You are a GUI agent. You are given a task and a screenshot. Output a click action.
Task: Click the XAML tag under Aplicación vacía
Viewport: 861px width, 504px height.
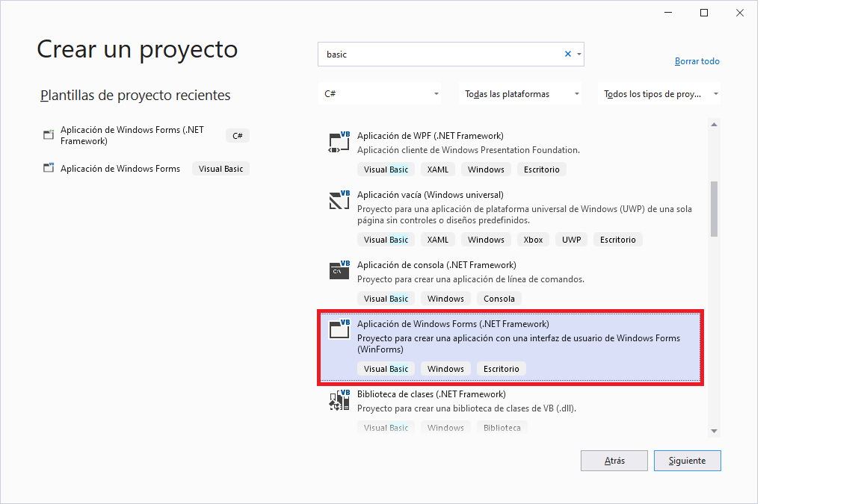pyautogui.click(x=437, y=239)
